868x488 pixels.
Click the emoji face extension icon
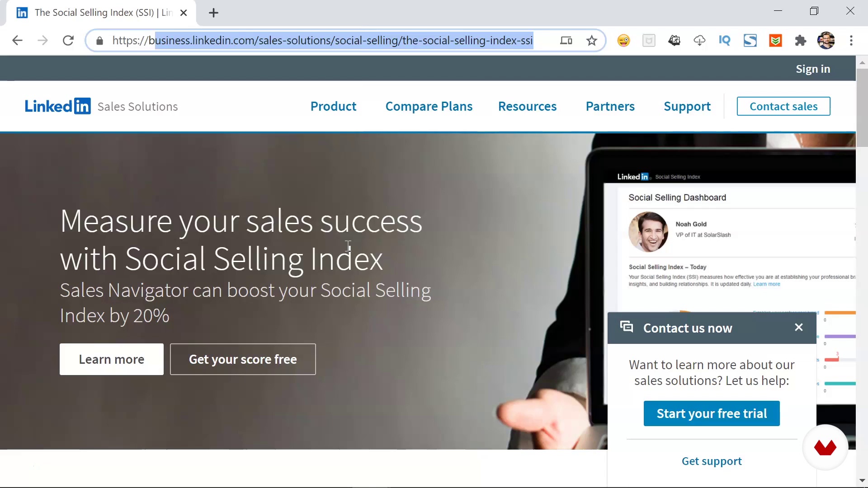[x=623, y=41]
